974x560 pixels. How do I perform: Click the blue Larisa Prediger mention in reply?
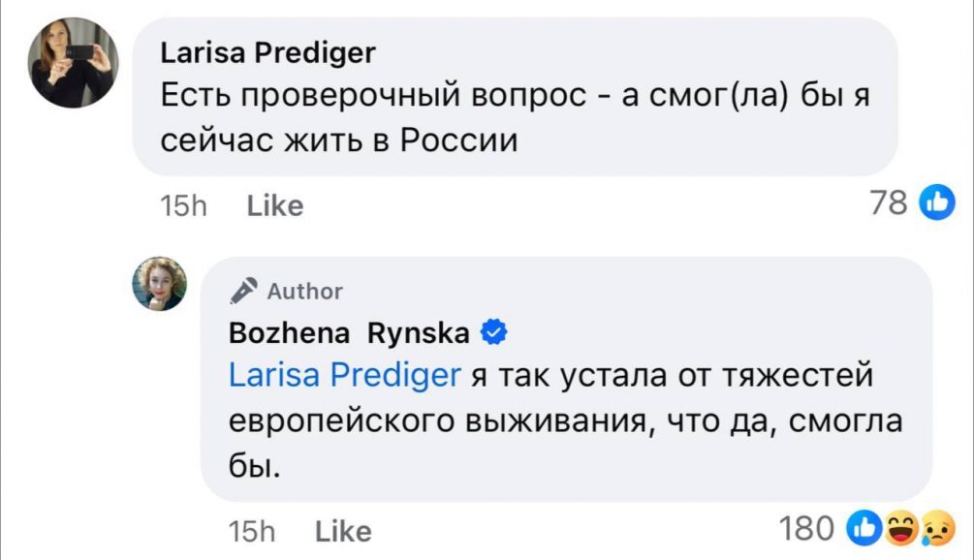point(344,375)
